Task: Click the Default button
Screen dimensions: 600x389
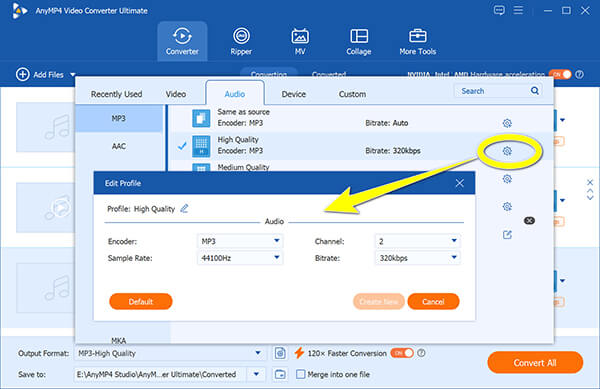Action: coord(141,301)
